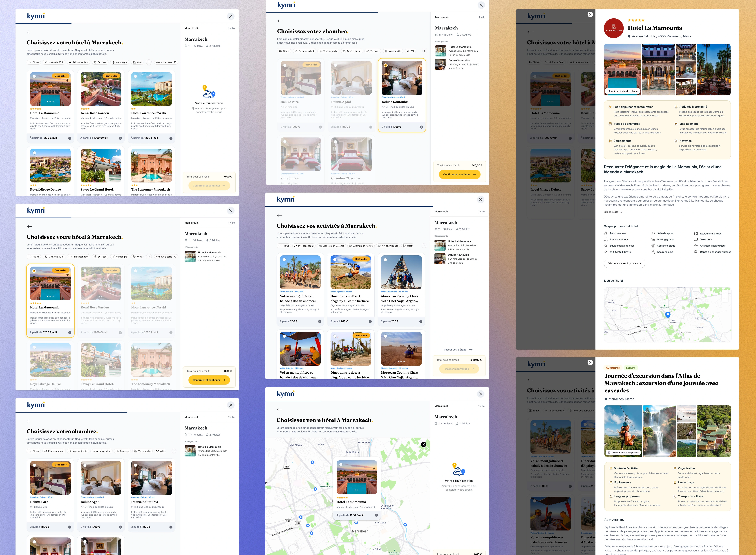The width and height of the screenshot is (756, 555).
Task: Uncheck the selected Deluxe Koutoubia room card
Action: [x=386, y=65]
